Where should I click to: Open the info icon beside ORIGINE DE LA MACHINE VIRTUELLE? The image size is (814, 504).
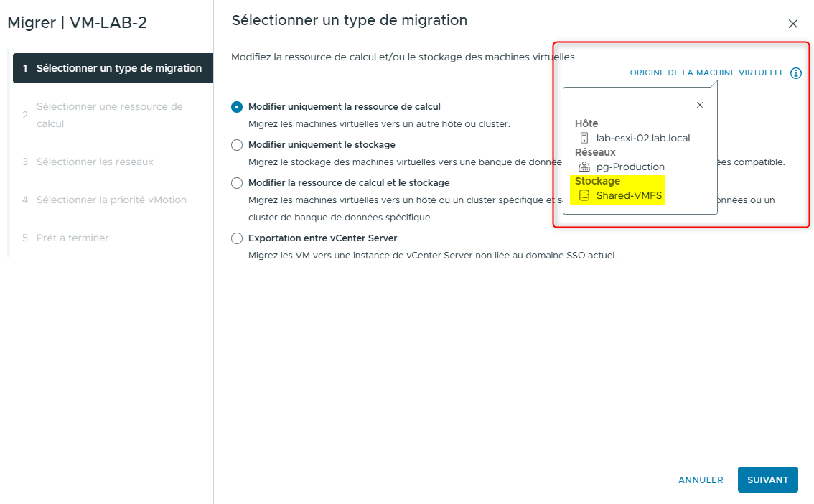point(797,73)
